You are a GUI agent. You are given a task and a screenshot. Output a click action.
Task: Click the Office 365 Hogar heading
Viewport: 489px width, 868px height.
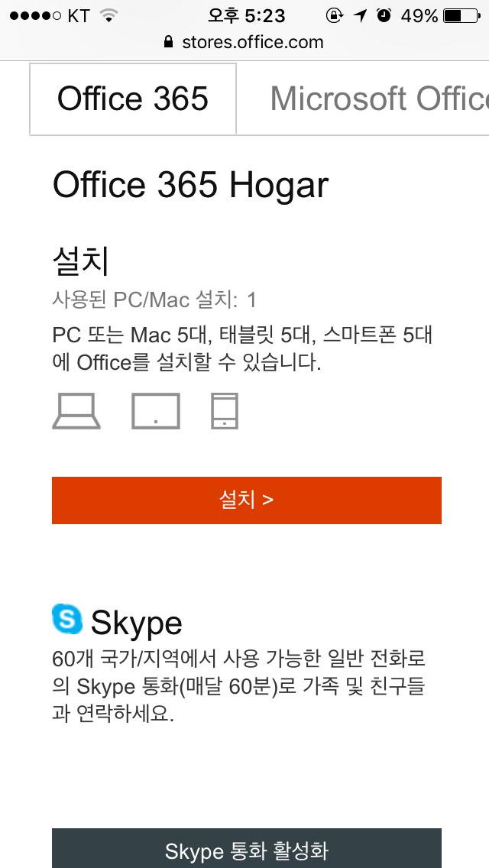click(190, 185)
